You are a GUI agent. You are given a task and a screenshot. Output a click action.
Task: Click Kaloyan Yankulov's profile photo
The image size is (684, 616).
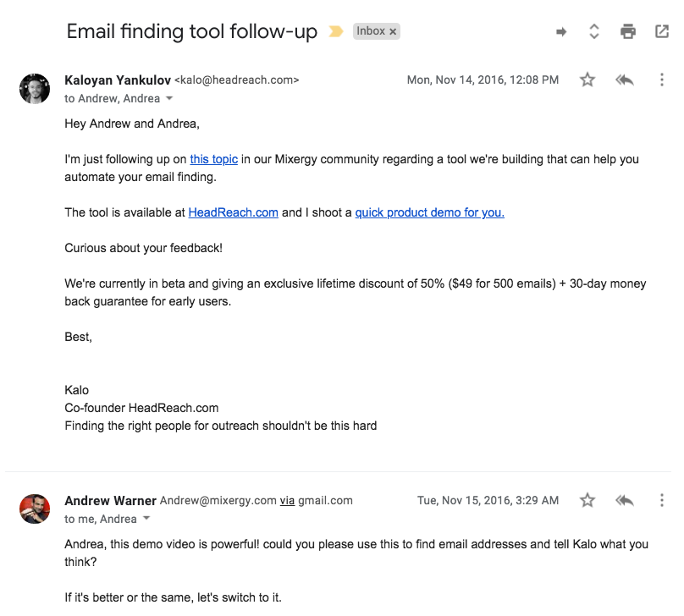[x=35, y=88]
